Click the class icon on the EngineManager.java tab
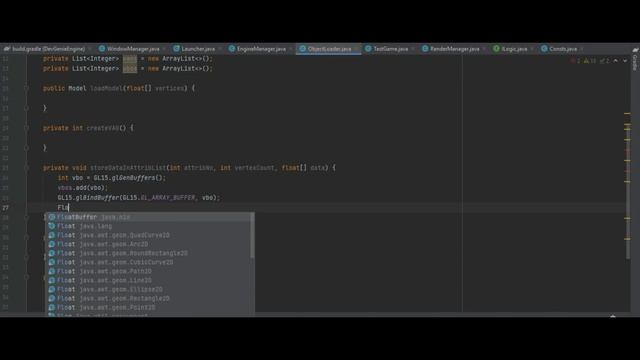Viewport: 640px width, 360px height. coord(232,49)
